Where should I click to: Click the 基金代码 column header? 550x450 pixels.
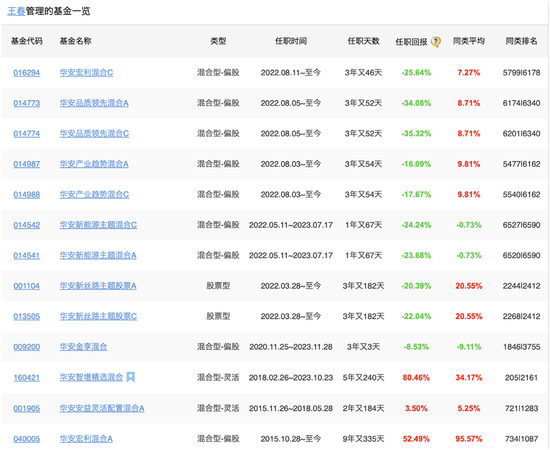27,41
